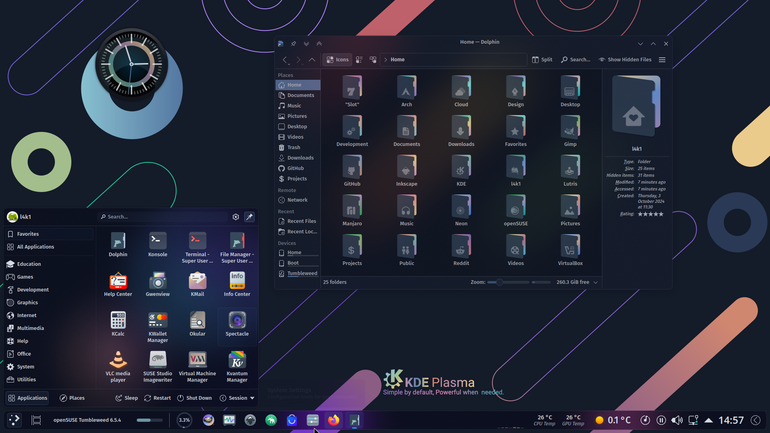The width and height of the screenshot is (770, 433).
Task: Click the five-star rating in info panel
Action: point(651,214)
